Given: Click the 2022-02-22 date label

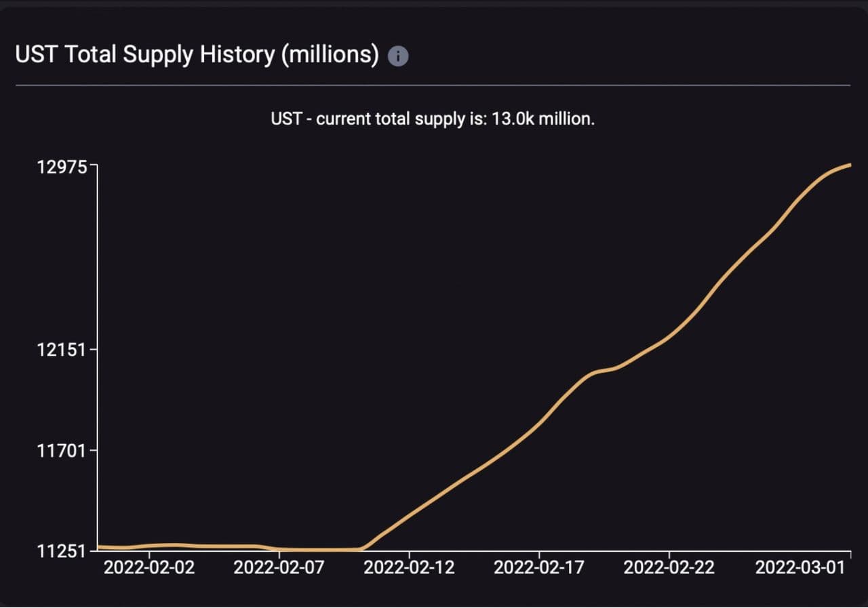Looking at the screenshot, I should pos(669,568).
